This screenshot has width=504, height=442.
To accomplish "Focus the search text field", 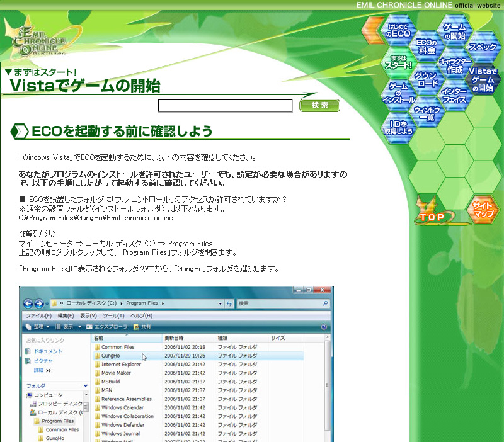I will click(225, 106).
